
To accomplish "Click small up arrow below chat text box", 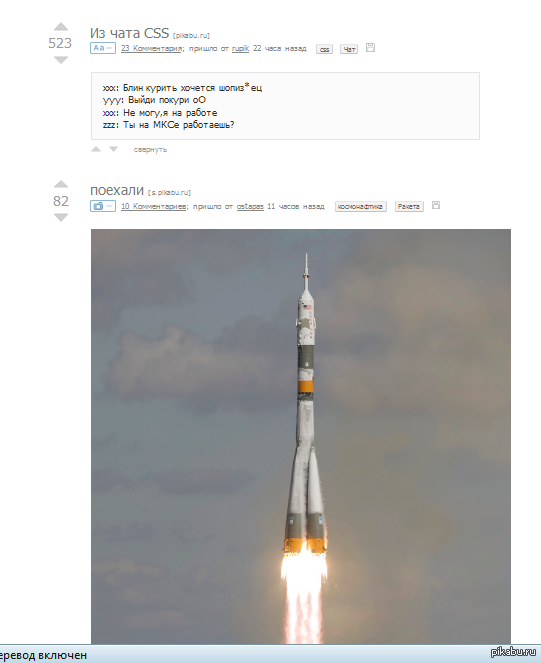I will (x=96, y=149).
